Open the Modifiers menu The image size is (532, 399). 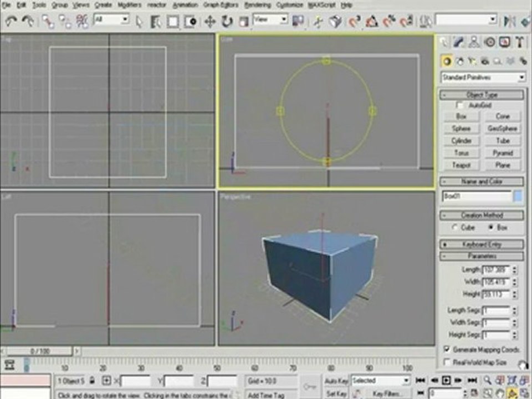coord(129,5)
